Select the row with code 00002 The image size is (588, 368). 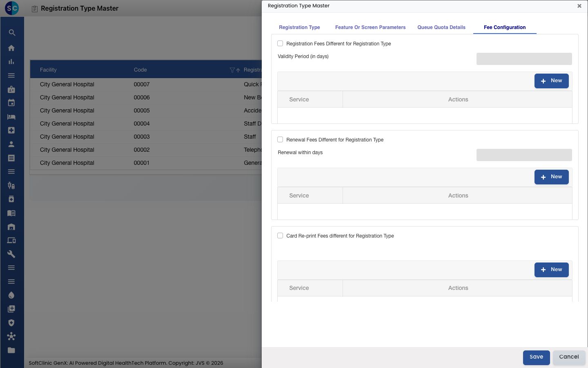point(146,150)
